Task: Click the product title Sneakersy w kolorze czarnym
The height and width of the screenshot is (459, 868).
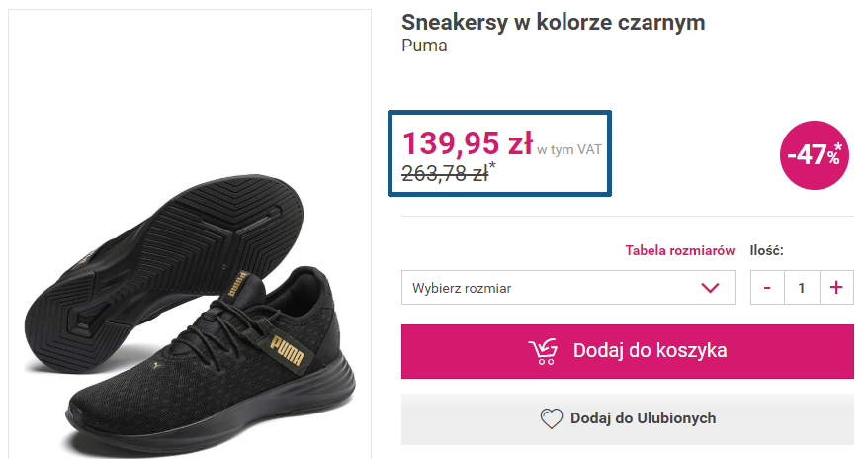Action: tap(553, 23)
